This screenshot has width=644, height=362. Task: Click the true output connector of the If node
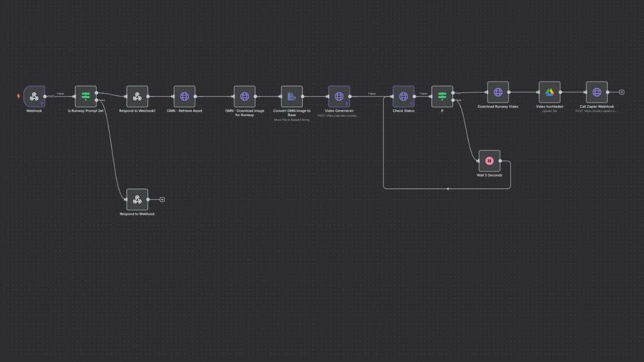pos(453,92)
